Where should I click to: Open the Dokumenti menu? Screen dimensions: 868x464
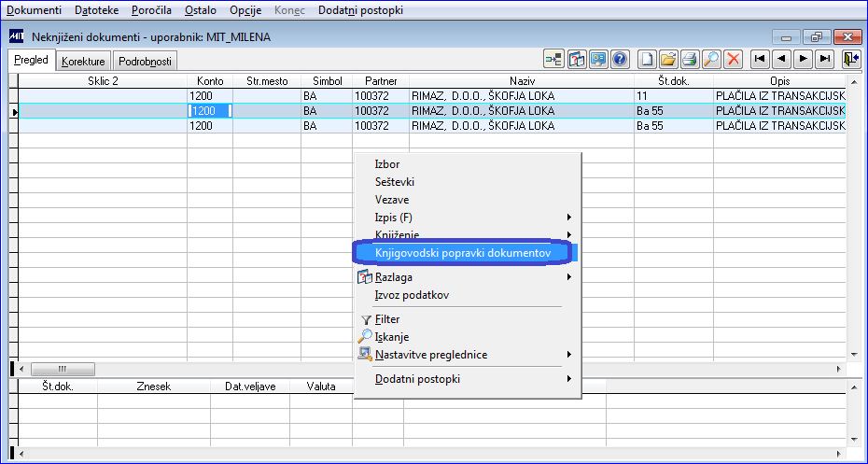tap(34, 10)
